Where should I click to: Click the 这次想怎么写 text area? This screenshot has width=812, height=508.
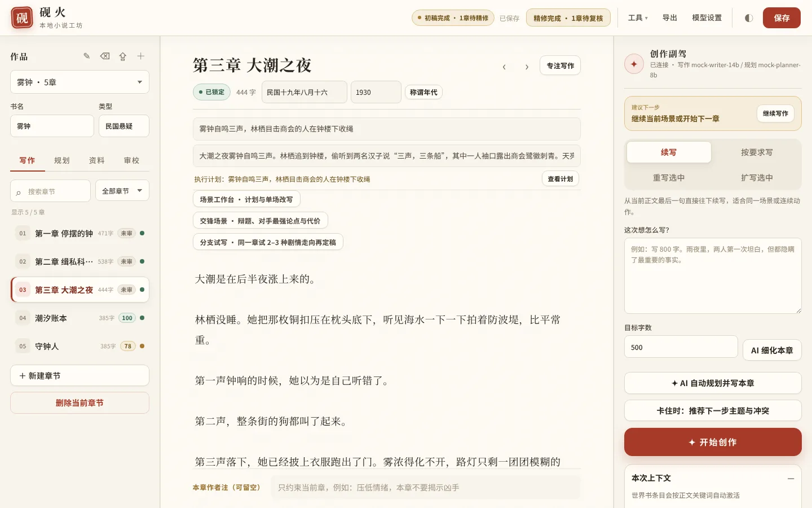(x=713, y=275)
